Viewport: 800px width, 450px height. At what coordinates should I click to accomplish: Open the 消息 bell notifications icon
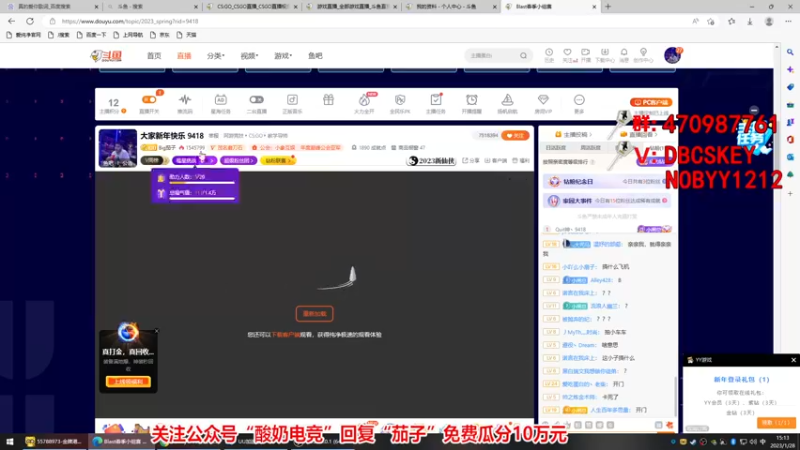point(624,55)
